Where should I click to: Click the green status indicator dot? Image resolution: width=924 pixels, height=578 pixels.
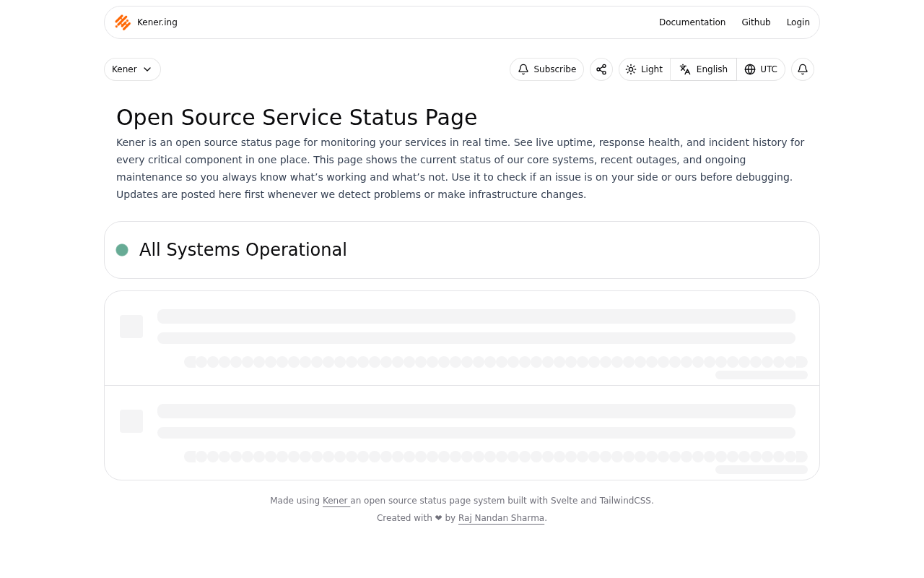click(121, 249)
